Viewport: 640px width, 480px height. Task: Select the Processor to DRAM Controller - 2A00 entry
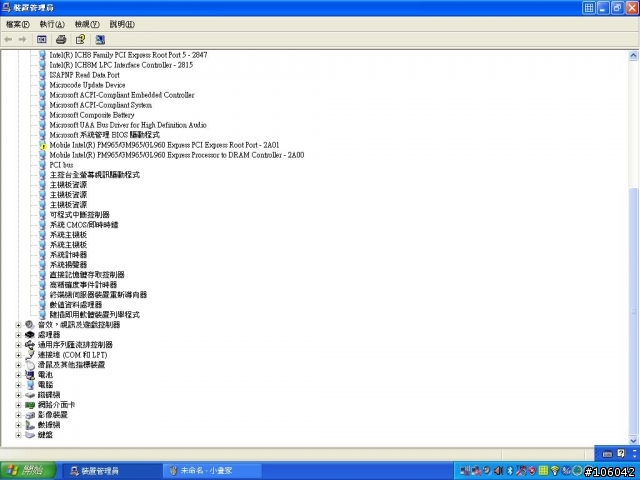(x=177, y=155)
